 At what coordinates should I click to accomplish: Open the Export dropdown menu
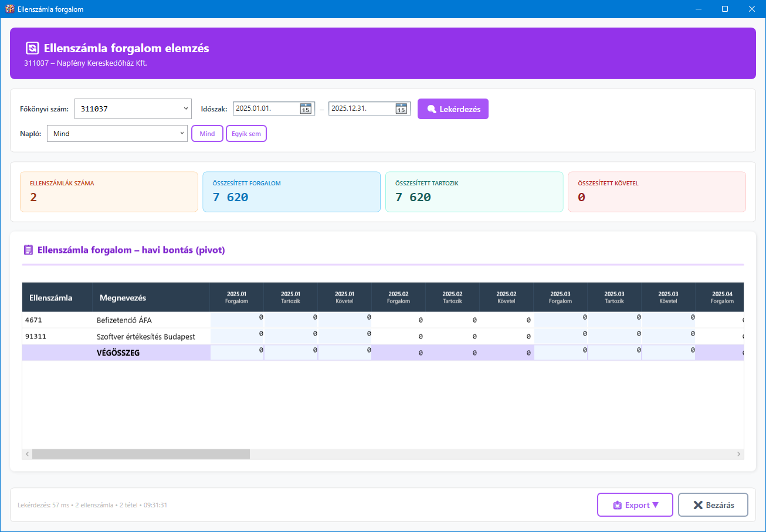tap(635, 505)
